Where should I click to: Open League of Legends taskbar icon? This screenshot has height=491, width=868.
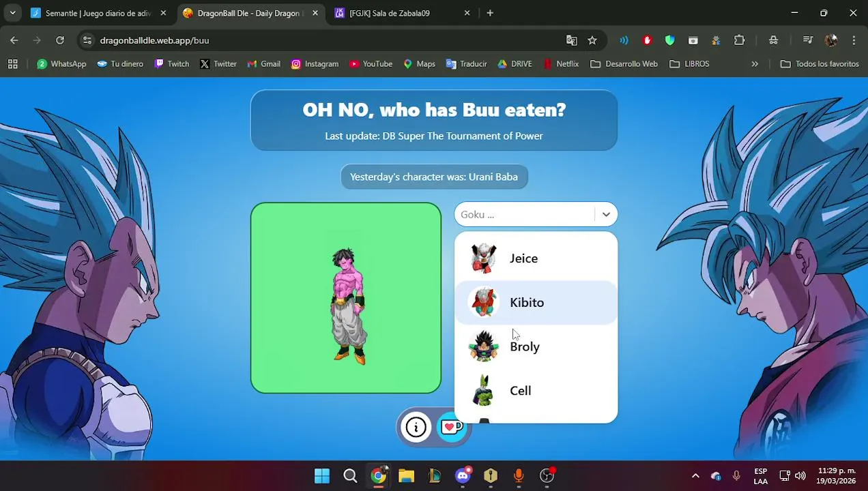(435, 475)
